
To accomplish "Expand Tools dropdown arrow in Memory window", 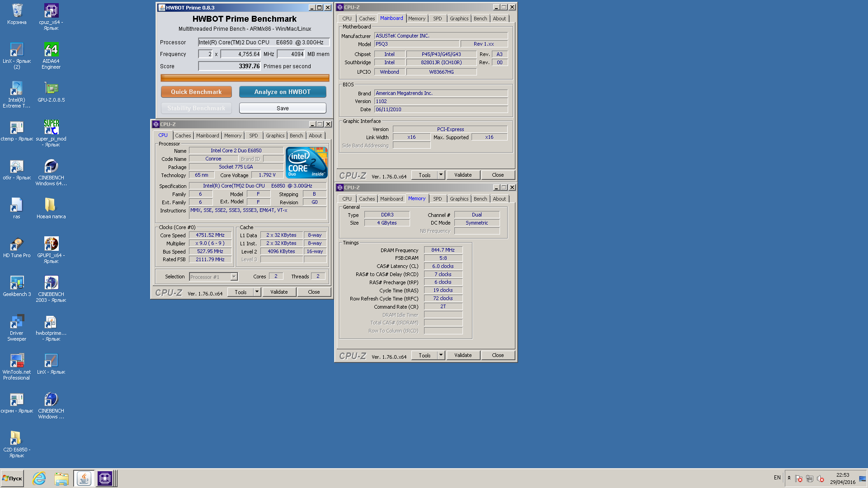I will coord(441,355).
